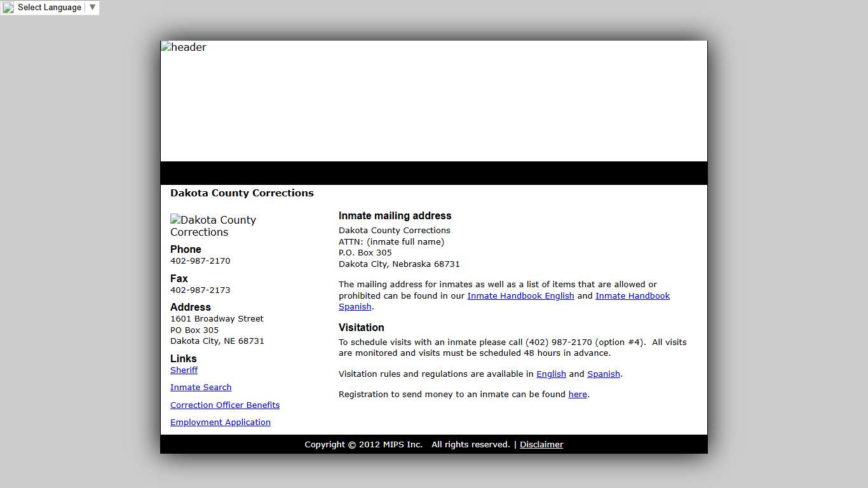View visitation rules in English

tap(551, 374)
